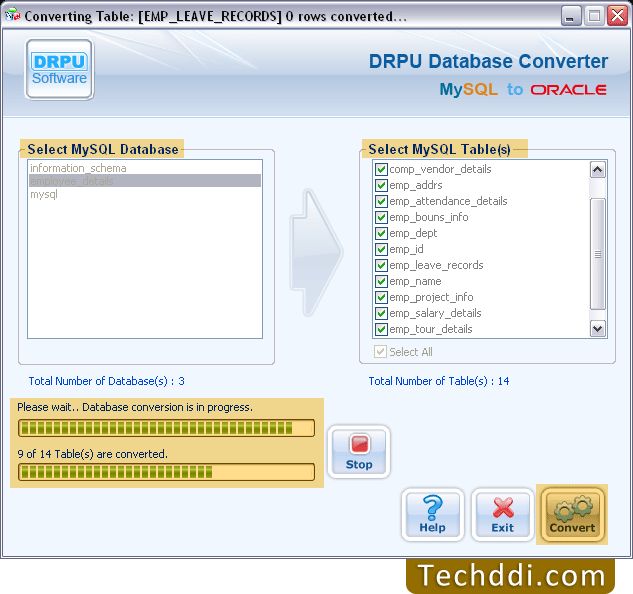Image resolution: width=633 pixels, height=594 pixels.
Task: Toggle the Select All checkbox
Action: point(380,352)
